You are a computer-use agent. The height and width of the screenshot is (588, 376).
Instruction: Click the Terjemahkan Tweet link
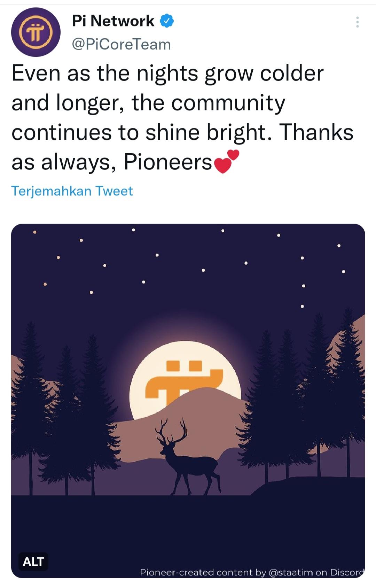click(x=72, y=191)
